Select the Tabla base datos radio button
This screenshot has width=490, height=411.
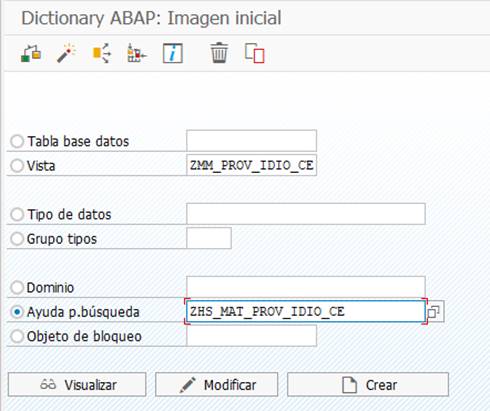(x=17, y=141)
